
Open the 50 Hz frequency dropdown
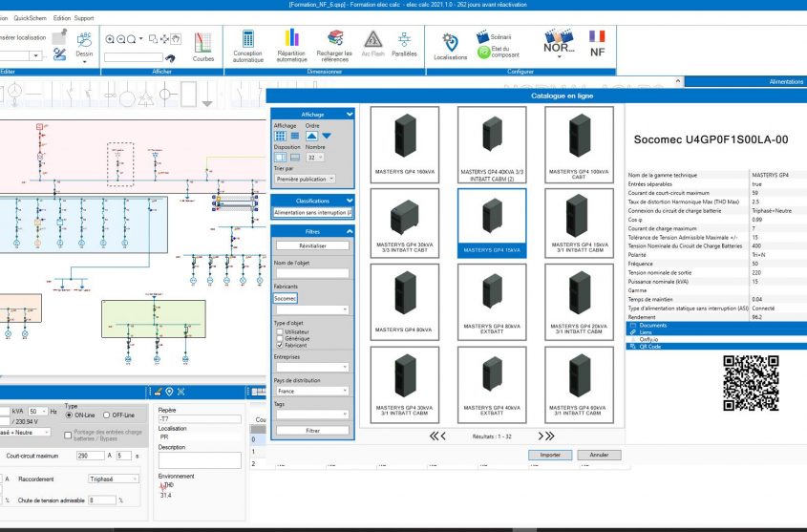37,411
